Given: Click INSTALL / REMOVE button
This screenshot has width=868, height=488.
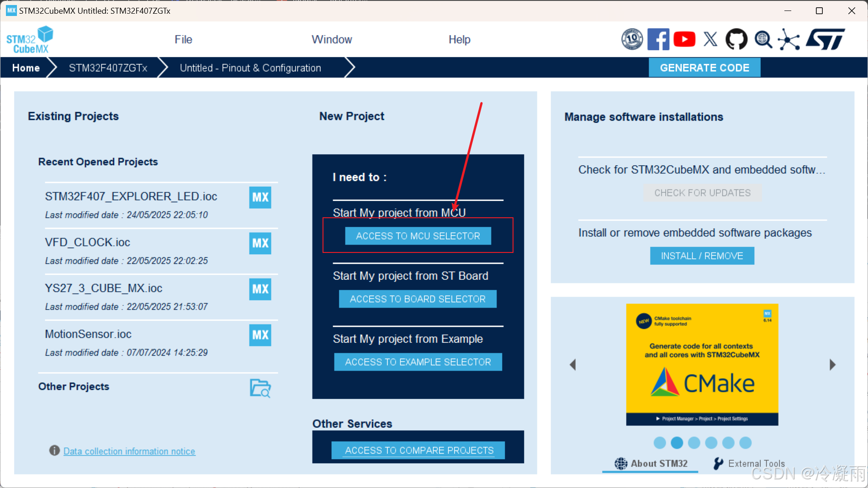Looking at the screenshot, I should click(702, 256).
